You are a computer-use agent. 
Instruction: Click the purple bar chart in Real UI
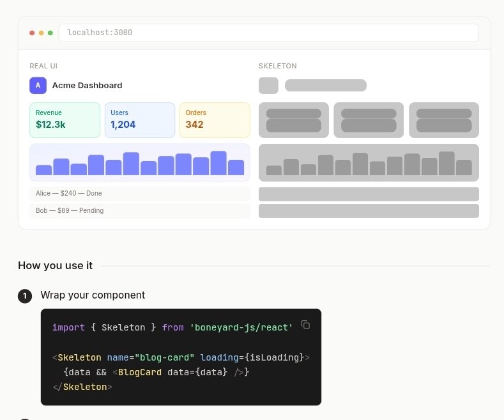(140, 163)
